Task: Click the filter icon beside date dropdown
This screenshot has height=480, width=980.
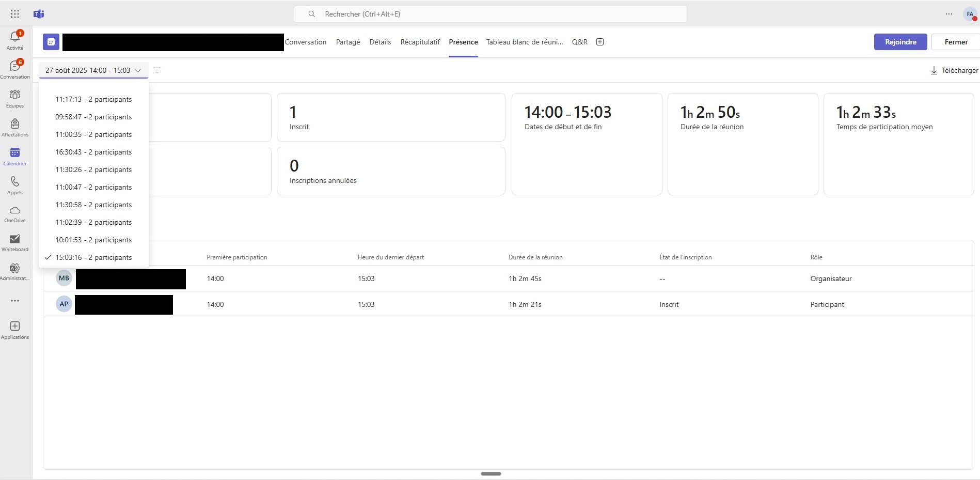Action: click(x=157, y=70)
